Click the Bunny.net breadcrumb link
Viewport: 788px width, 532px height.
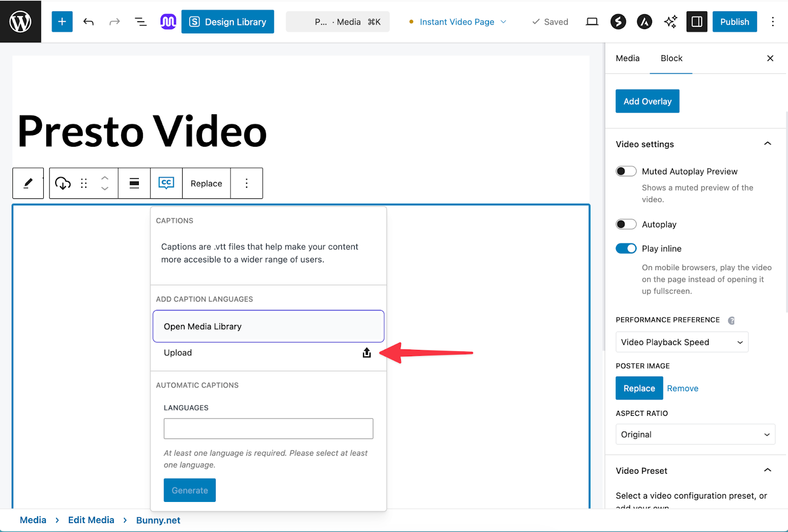pos(158,520)
